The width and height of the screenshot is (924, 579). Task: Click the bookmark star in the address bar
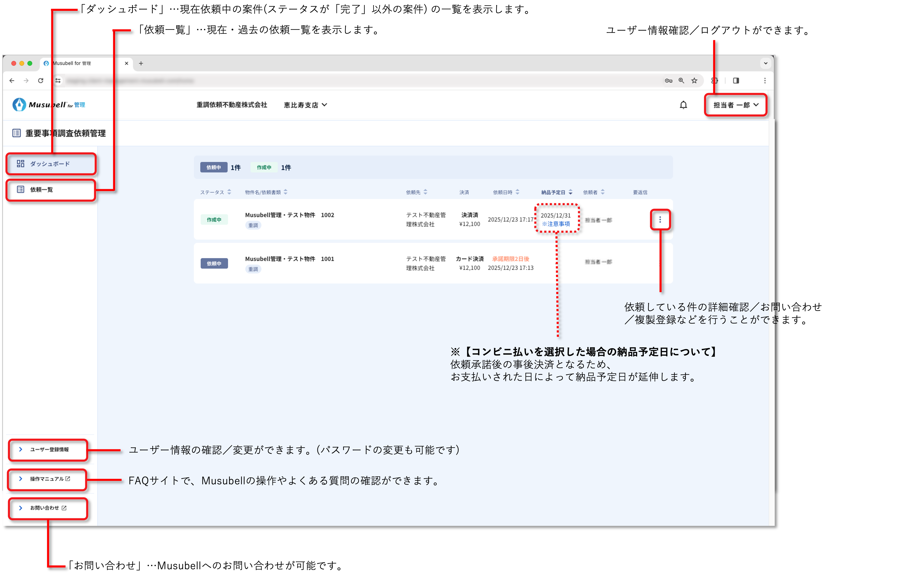point(694,81)
